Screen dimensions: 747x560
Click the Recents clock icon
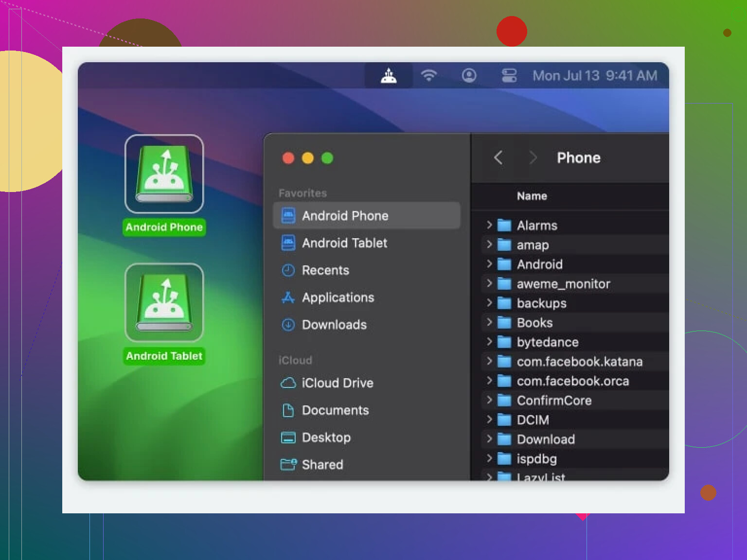(x=288, y=270)
